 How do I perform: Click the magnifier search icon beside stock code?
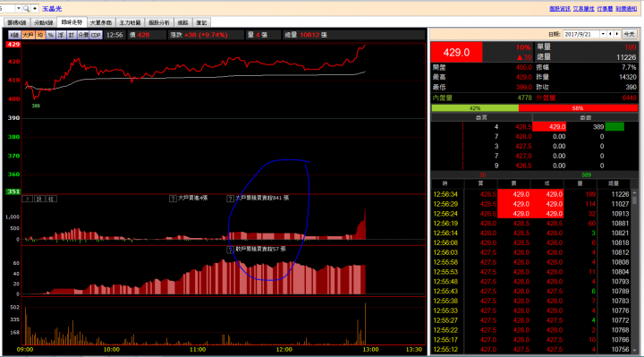[26, 8]
